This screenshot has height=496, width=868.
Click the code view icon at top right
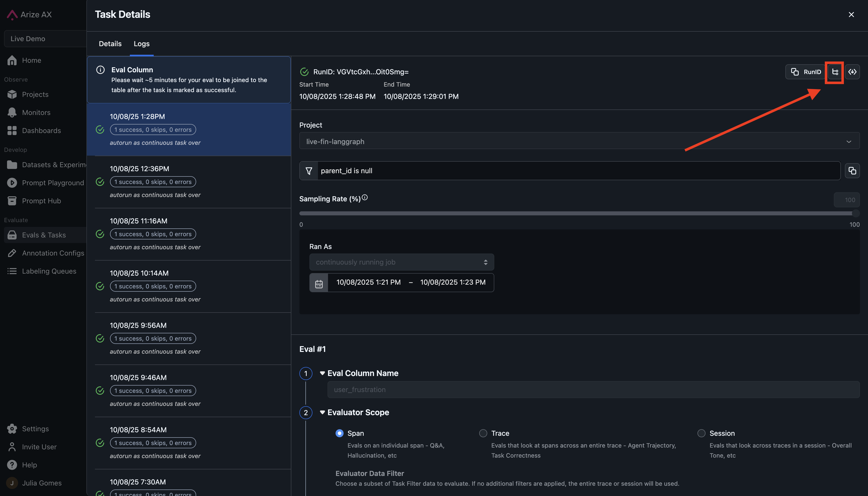tap(852, 72)
